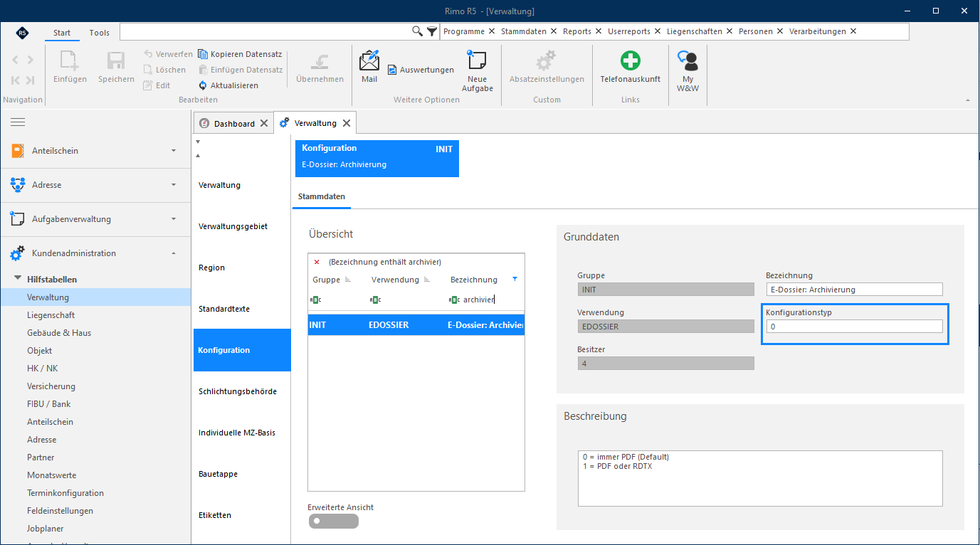Select the INIT EDOSSIER table row

point(416,325)
